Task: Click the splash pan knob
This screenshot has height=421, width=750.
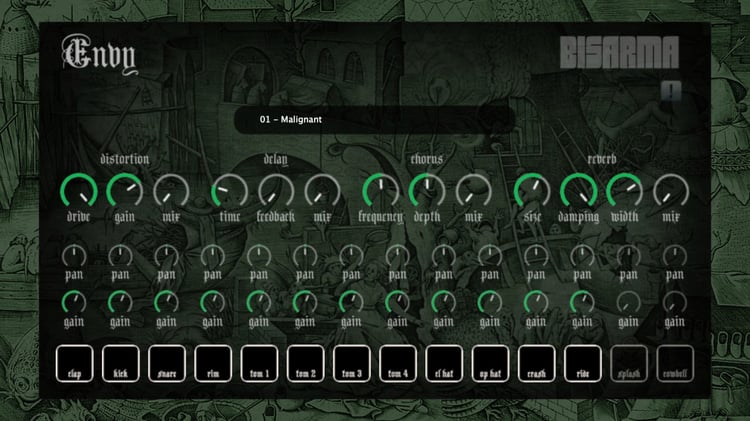Action: (x=629, y=256)
